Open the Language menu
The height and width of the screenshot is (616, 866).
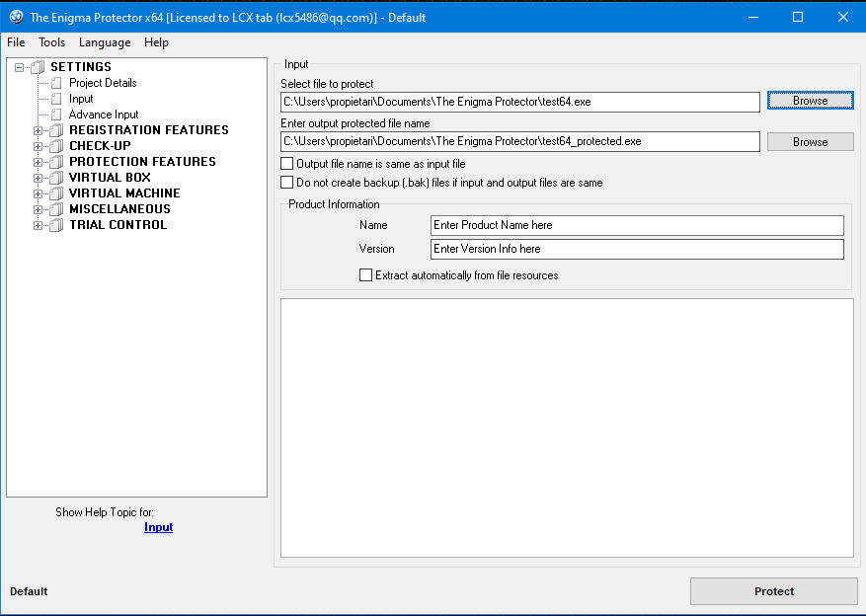[105, 42]
